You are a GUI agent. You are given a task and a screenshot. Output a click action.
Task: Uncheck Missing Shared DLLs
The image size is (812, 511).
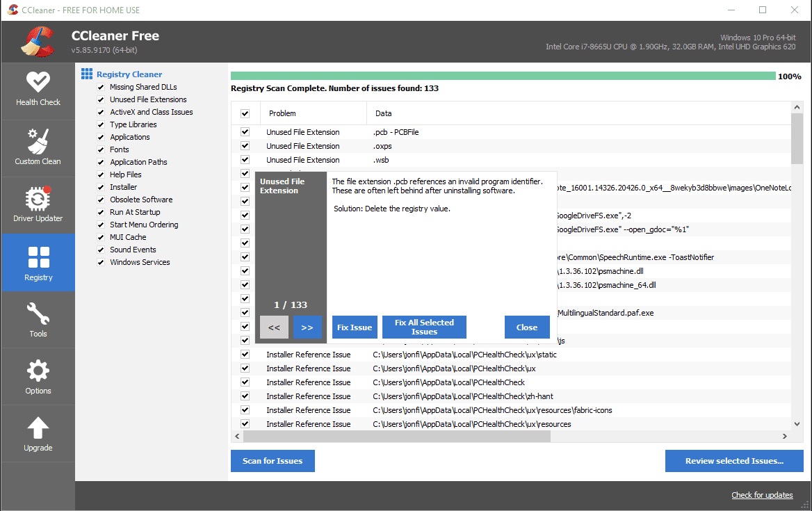[x=101, y=87]
